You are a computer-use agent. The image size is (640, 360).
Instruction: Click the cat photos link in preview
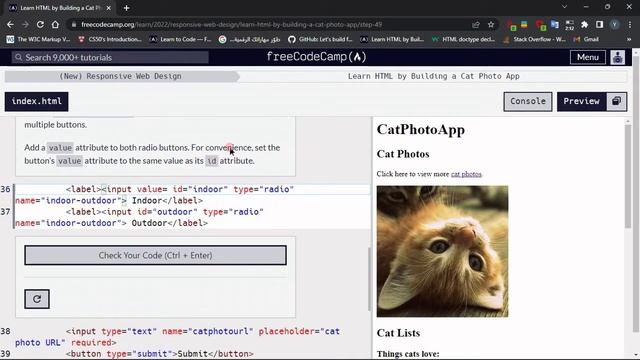(466, 174)
